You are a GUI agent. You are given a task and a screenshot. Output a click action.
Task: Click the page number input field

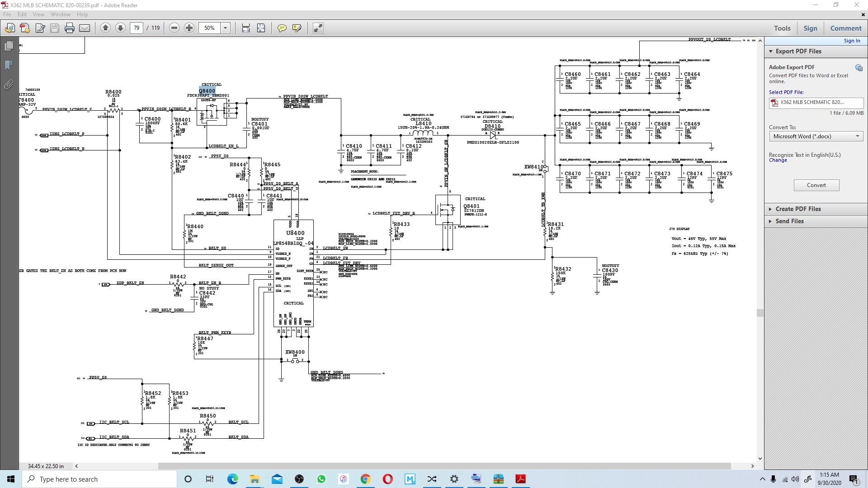tap(137, 28)
